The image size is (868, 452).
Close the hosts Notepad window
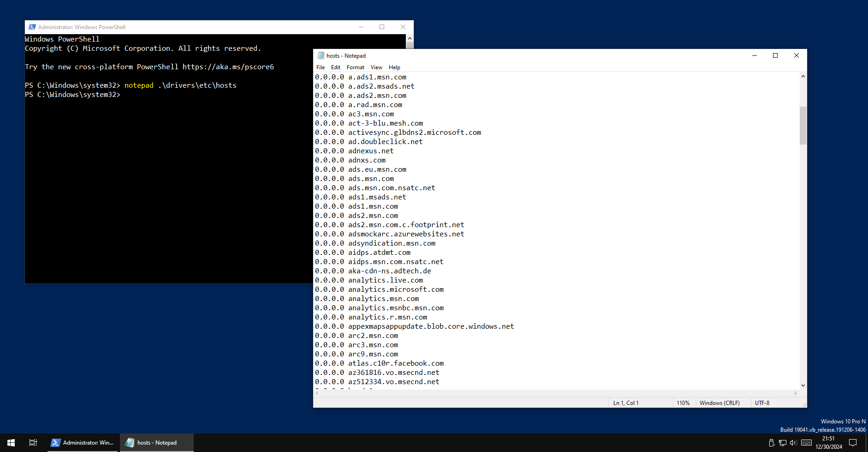point(797,55)
